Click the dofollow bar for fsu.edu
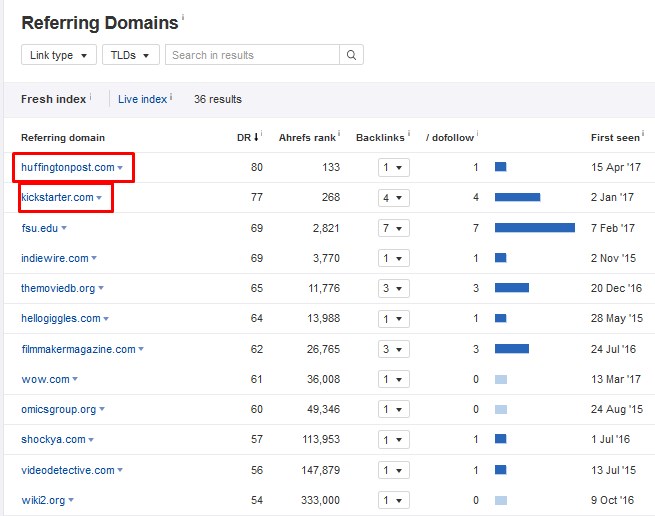655x516 pixels. point(534,228)
